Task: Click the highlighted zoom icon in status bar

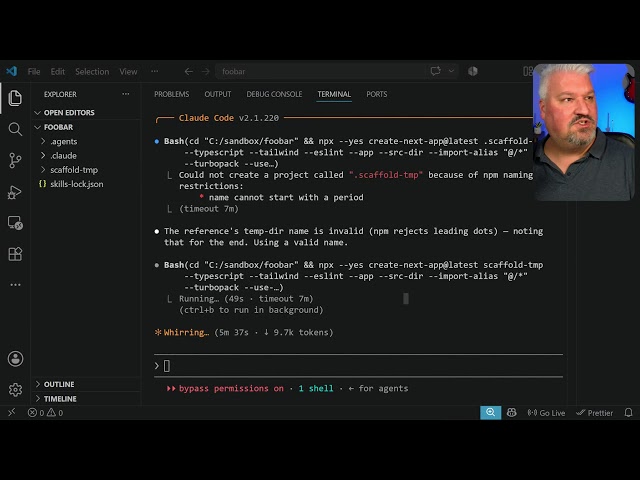Action: tap(490, 412)
